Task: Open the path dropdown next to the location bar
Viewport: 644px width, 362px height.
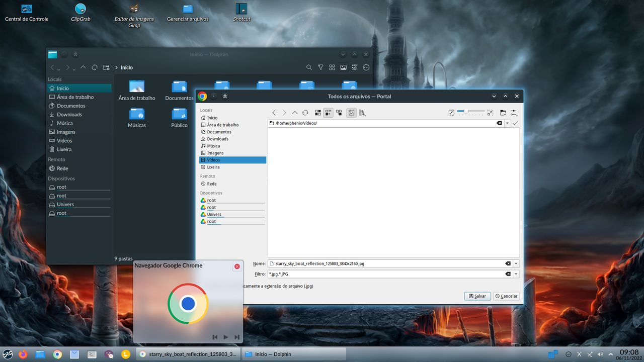Action: (507, 123)
